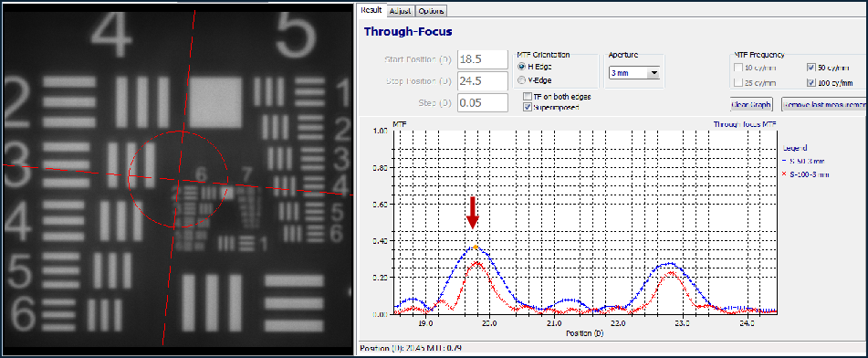Image resolution: width=868 pixels, height=358 pixels.
Task: Click the Position (D) axis label
Action: 584,333
